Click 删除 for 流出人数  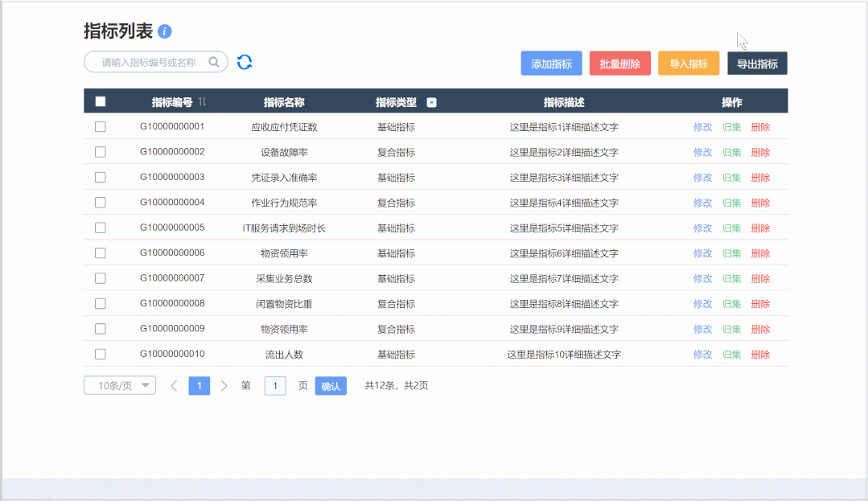tap(761, 355)
